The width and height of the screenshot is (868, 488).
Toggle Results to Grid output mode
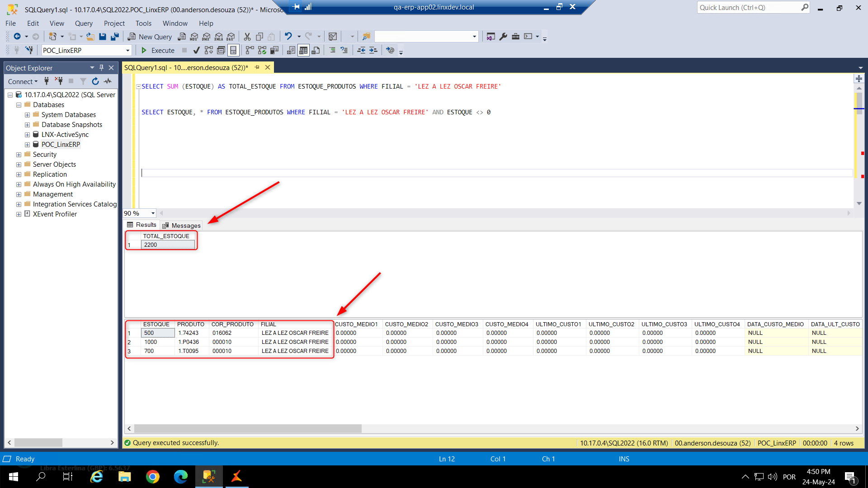click(x=303, y=50)
